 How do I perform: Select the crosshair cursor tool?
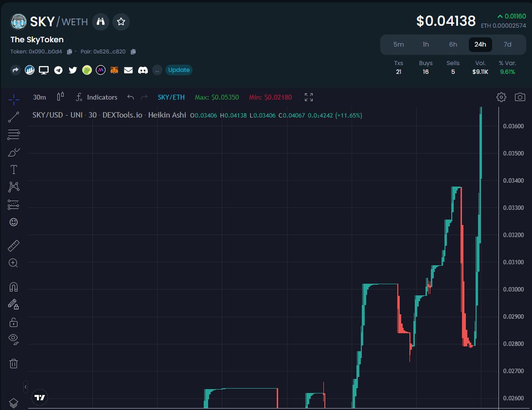[14, 100]
